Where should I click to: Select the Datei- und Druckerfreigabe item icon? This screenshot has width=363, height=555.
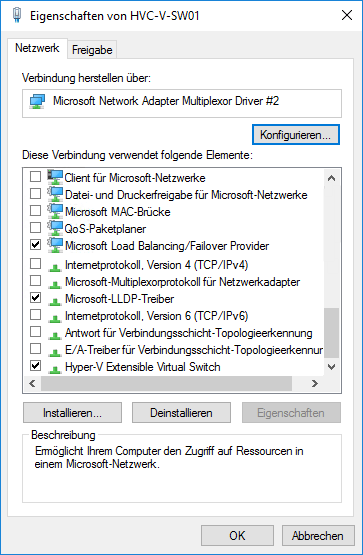click(x=55, y=194)
